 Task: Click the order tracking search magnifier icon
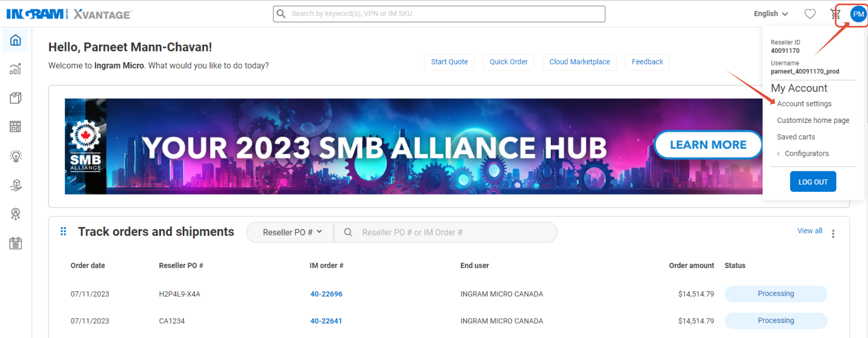pyautogui.click(x=348, y=232)
